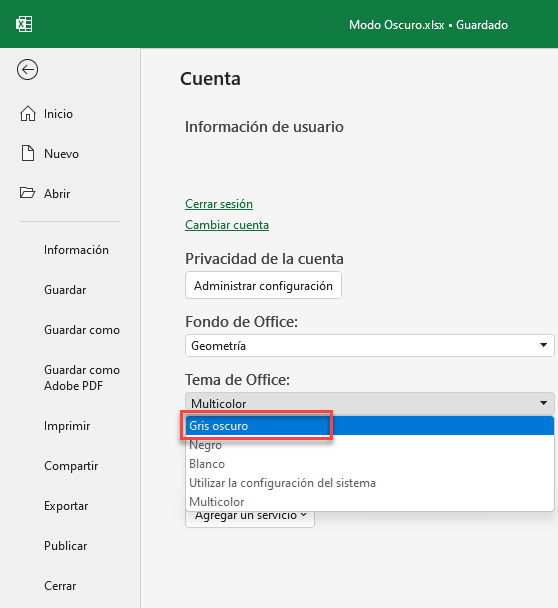The image size is (558, 608).
Task: Choose Gris oscuro from the theme list
Action: (x=370, y=426)
